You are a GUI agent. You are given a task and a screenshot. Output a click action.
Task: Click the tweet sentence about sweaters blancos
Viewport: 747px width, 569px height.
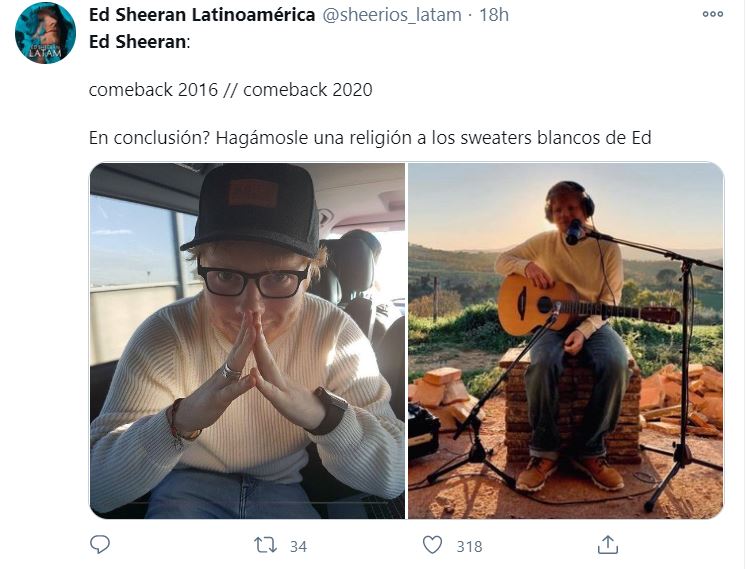click(x=370, y=138)
